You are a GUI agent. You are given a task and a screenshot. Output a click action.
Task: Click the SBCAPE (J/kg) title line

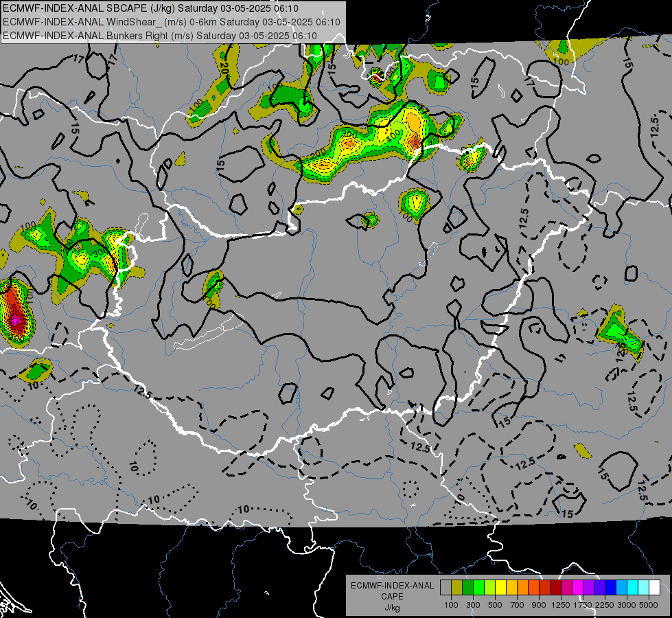[x=150, y=8]
